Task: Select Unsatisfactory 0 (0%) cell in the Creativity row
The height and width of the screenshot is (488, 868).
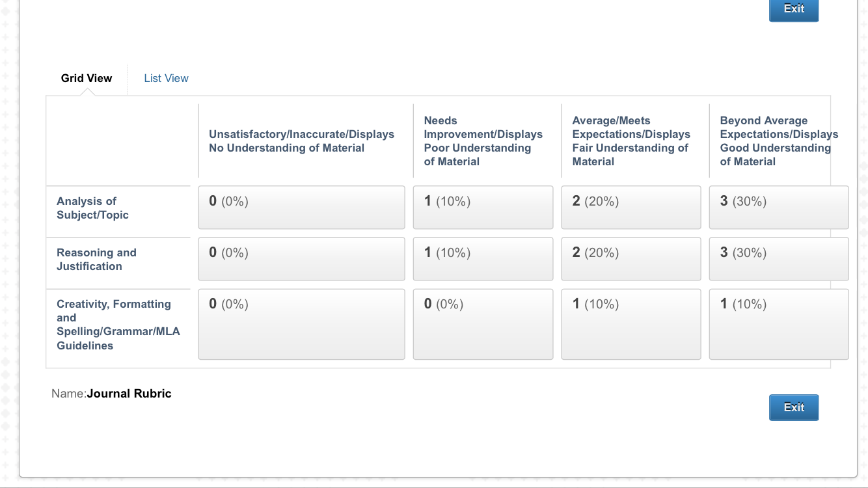Action: click(301, 324)
